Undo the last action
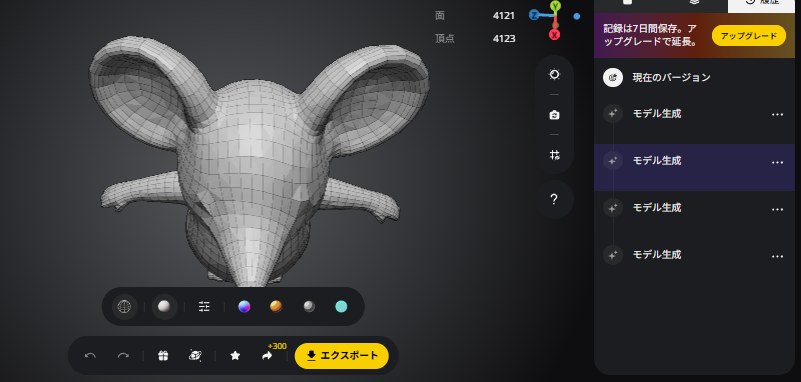Image resolution: width=801 pixels, height=382 pixels. coord(90,355)
